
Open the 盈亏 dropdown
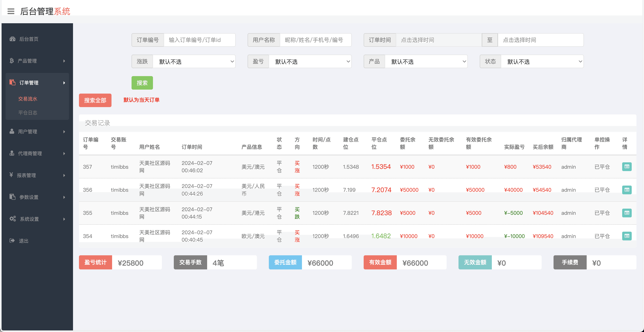(310, 62)
